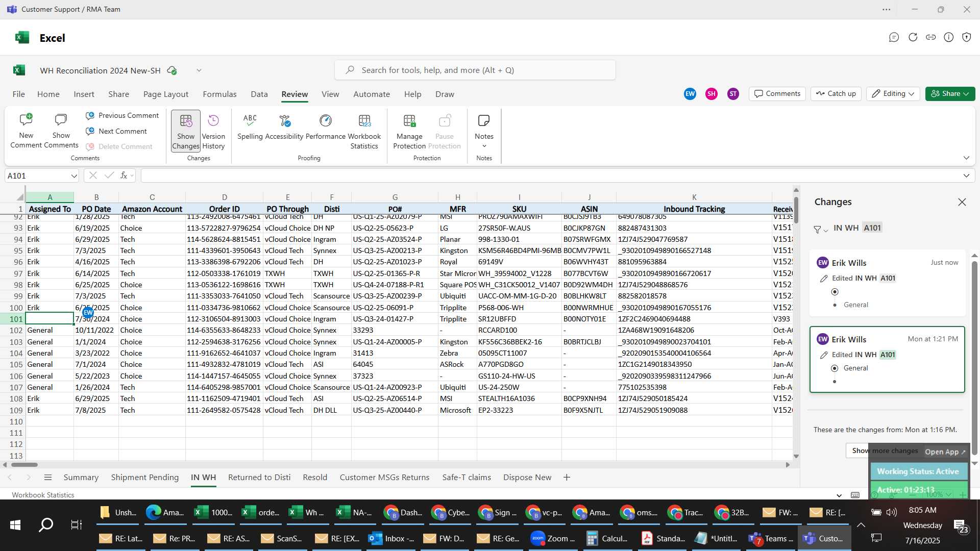Click the Comments button
The image size is (980, 551).
777,94
